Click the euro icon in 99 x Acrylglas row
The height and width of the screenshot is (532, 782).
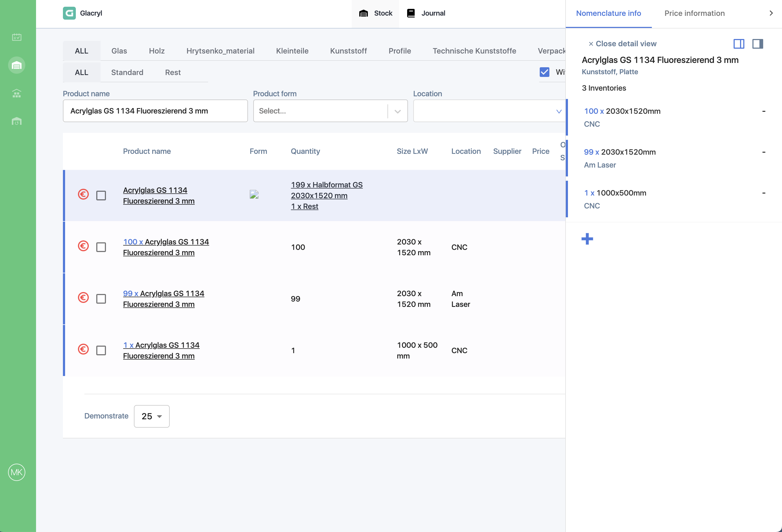click(x=83, y=297)
